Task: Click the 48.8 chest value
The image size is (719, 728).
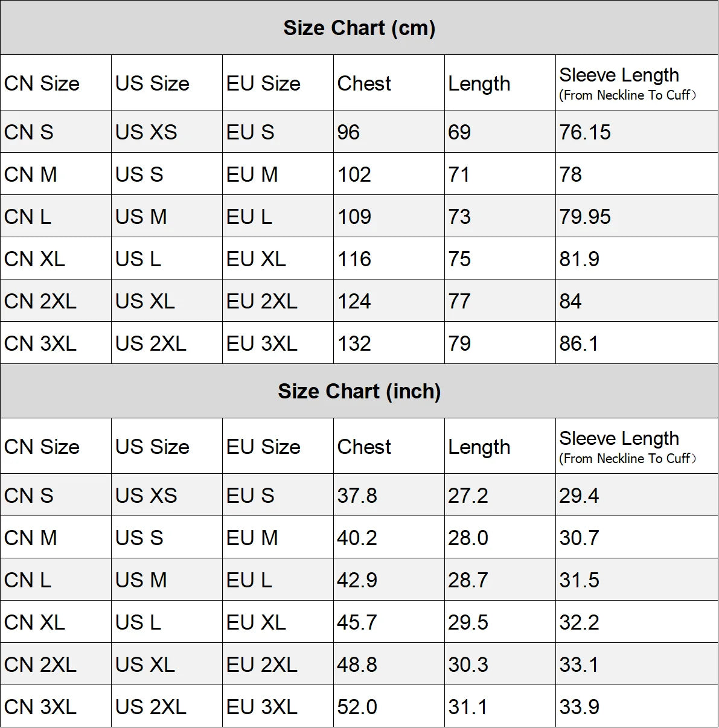Action: click(357, 665)
